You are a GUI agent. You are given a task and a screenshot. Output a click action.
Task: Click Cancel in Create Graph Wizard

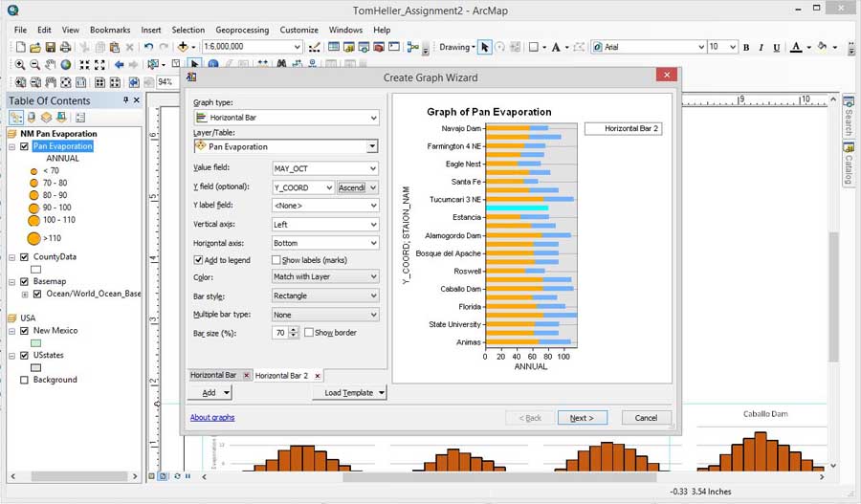(647, 418)
